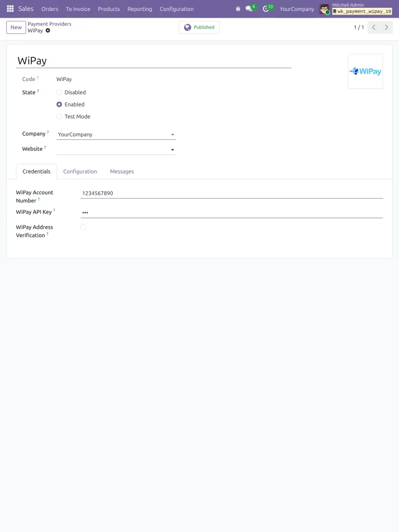Open the top Configuration menu
This screenshot has height=532, width=399.
177,9
